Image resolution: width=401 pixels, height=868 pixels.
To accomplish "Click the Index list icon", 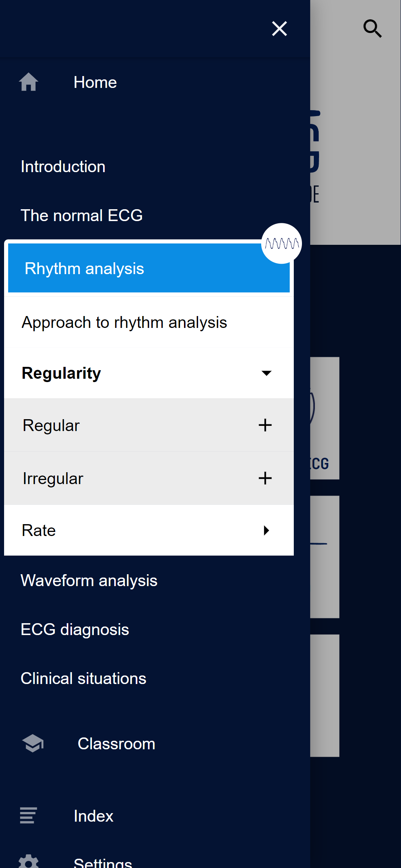I will coord(28,815).
